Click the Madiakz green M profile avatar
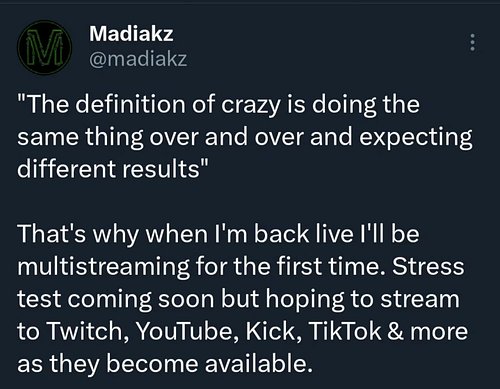Viewport: 500px width, 389px height. coord(45,47)
